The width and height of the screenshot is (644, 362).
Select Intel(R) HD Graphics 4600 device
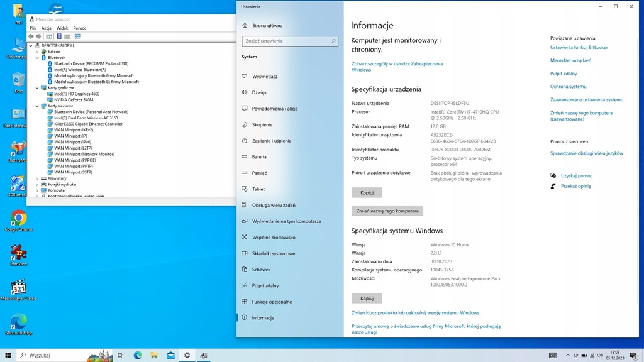point(76,94)
